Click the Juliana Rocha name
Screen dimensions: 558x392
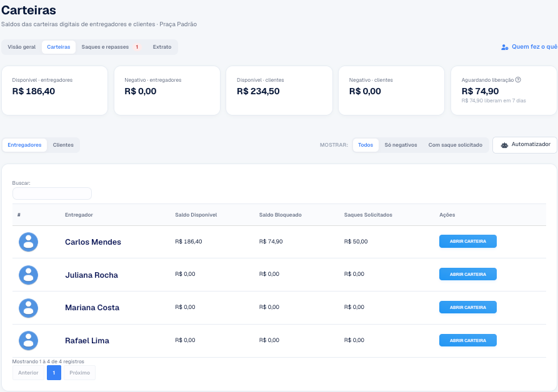click(91, 275)
